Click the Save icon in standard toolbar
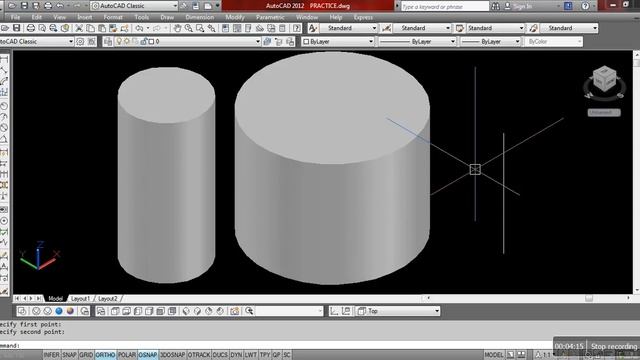The image size is (640, 360). click(17, 28)
